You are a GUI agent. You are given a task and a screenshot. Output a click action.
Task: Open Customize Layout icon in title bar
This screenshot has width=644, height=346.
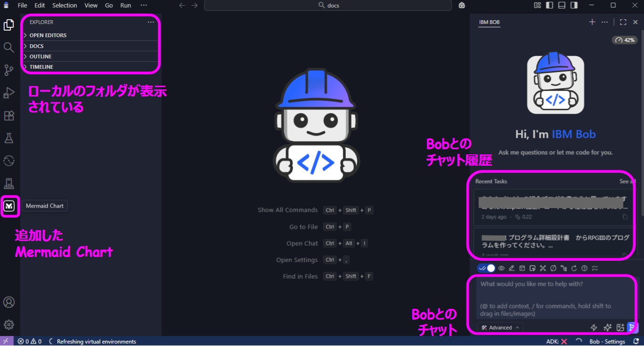click(x=538, y=5)
